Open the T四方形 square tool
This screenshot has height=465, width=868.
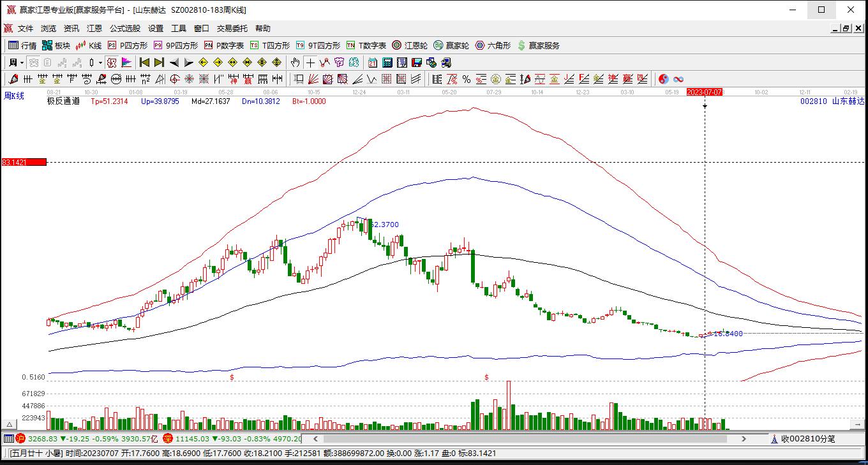[270, 45]
